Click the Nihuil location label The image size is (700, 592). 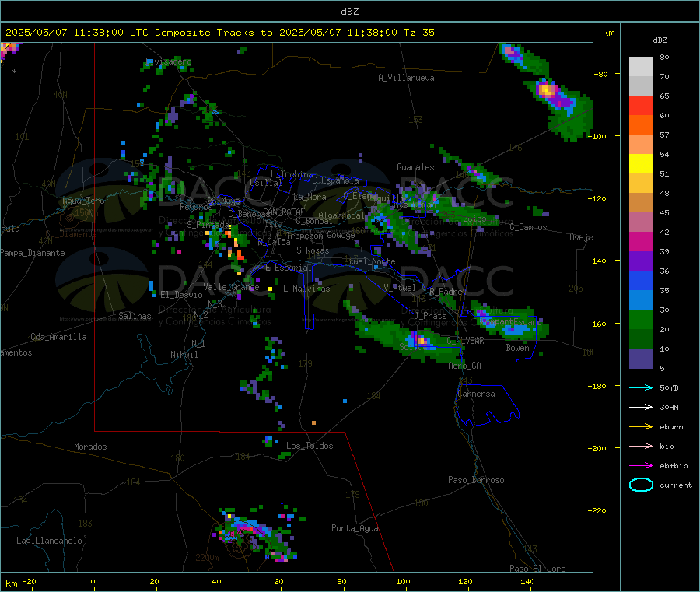point(184,355)
